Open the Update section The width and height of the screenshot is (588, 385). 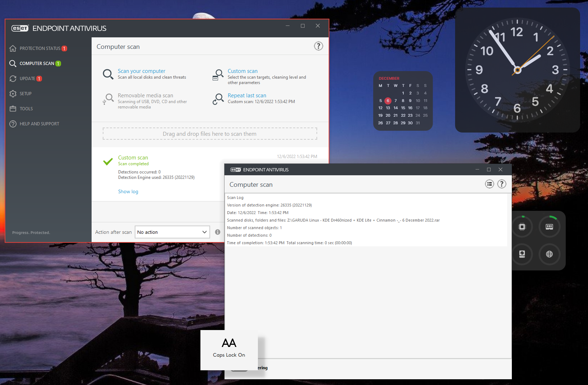point(27,79)
